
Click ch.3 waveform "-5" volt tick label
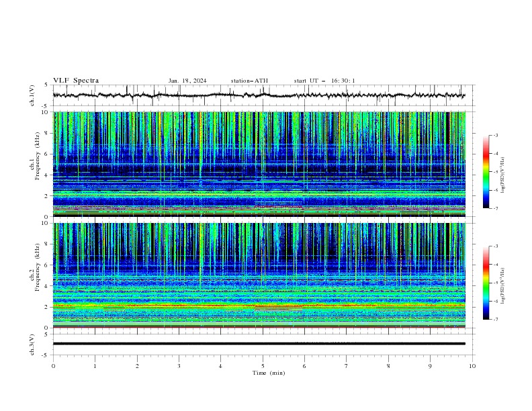click(46, 355)
